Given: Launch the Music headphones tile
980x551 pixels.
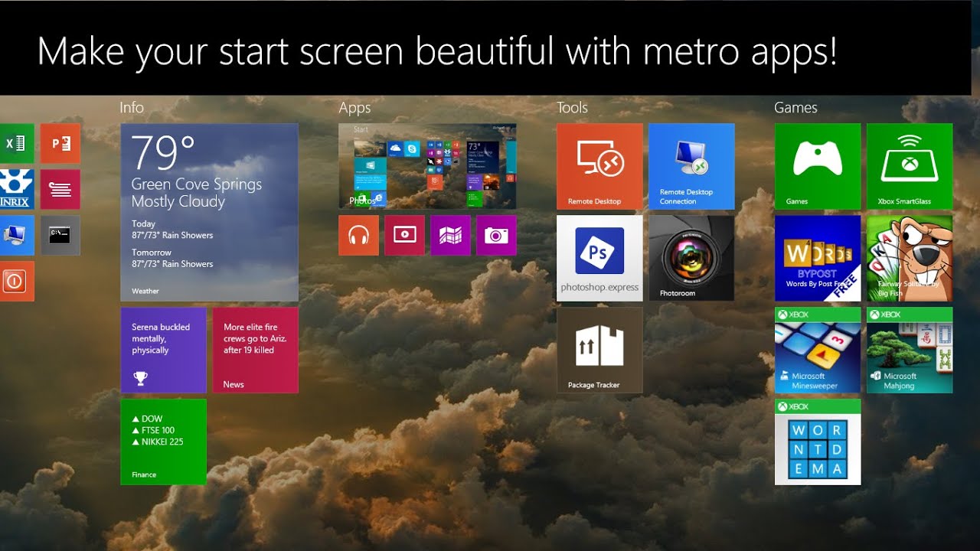Looking at the screenshot, I should (358, 235).
